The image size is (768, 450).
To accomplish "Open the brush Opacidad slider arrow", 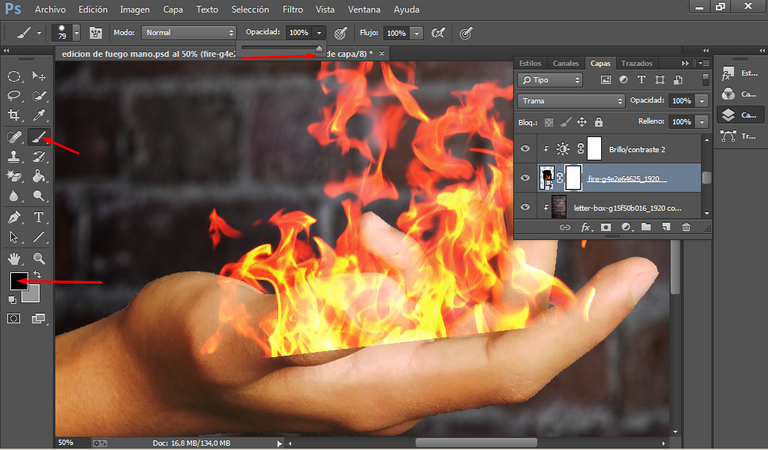I will (x=319, y=33).
